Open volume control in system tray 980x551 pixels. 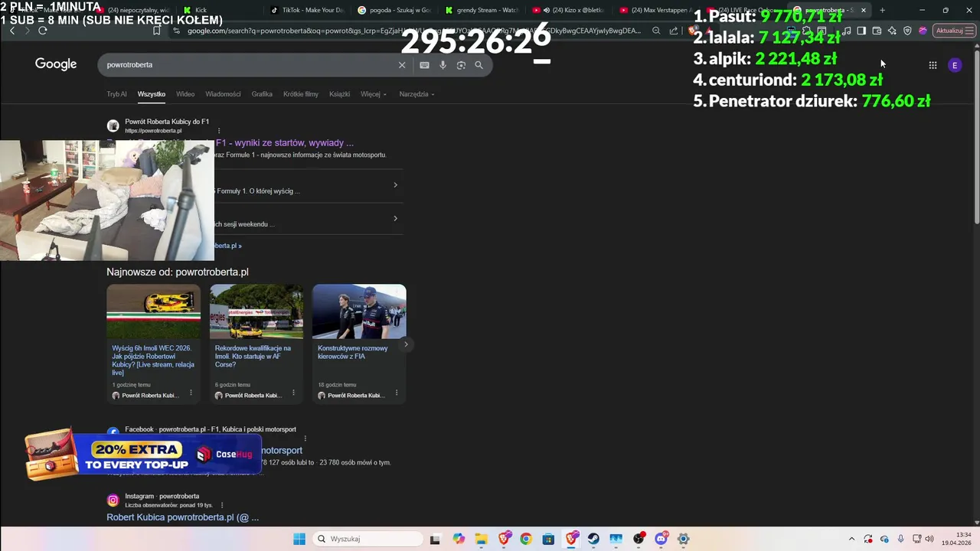[929, 539]
